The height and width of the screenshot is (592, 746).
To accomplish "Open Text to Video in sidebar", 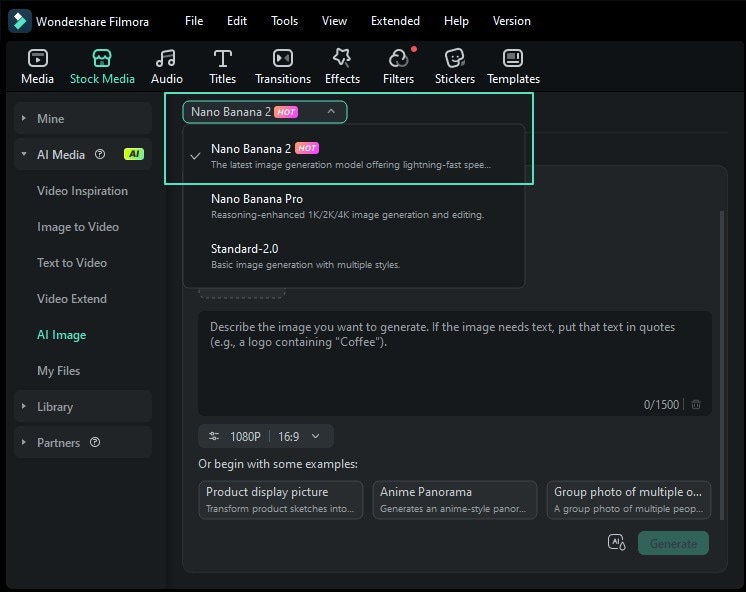I will 72,263.
